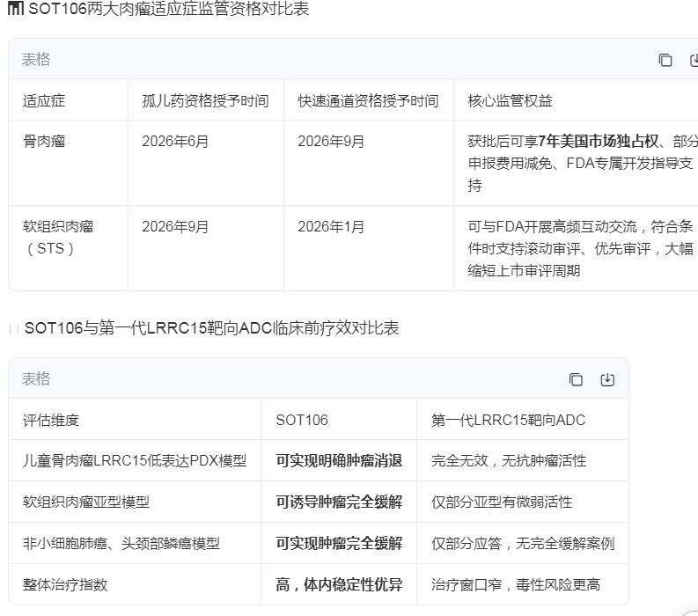The height and width of the screenshot is (616, 698).
Task: Select column header '快速通道资格授予时间'
Action: 368,100
